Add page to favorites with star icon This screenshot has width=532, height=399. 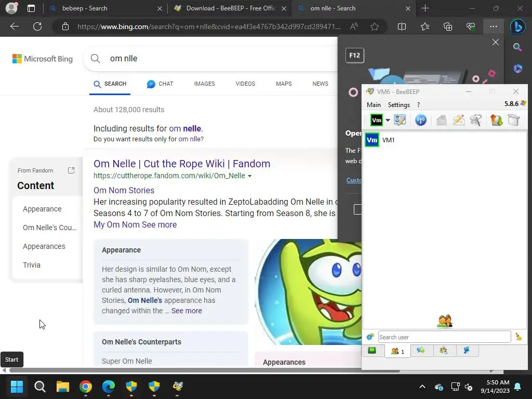click(375, 26)
